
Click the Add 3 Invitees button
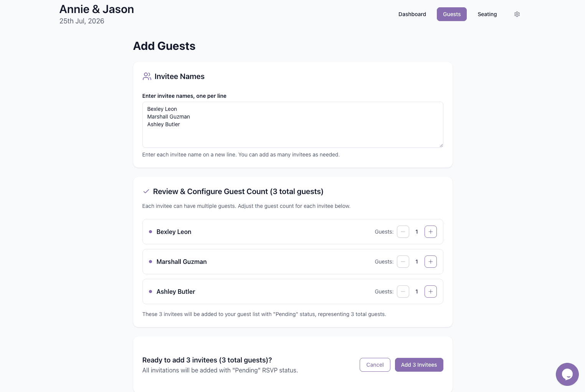[419, 365]
